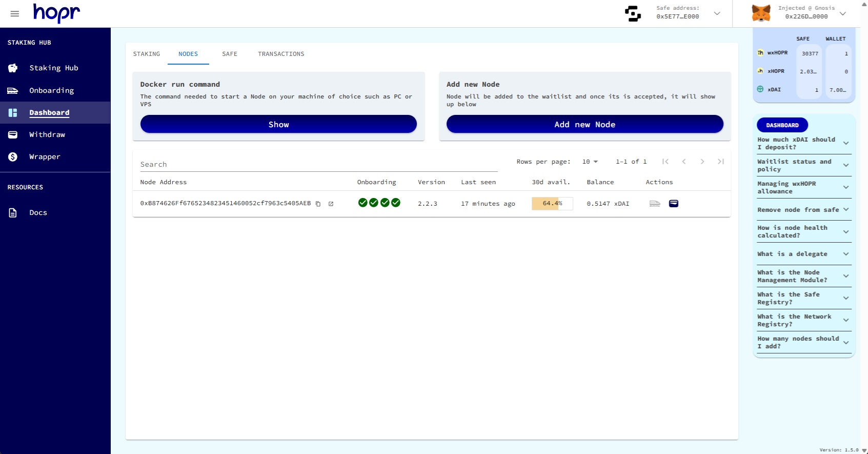Viewport: 868px width, 454px height.
Task: Expand 'What is a delegate' FAQ
Action: tap(803, 254)
